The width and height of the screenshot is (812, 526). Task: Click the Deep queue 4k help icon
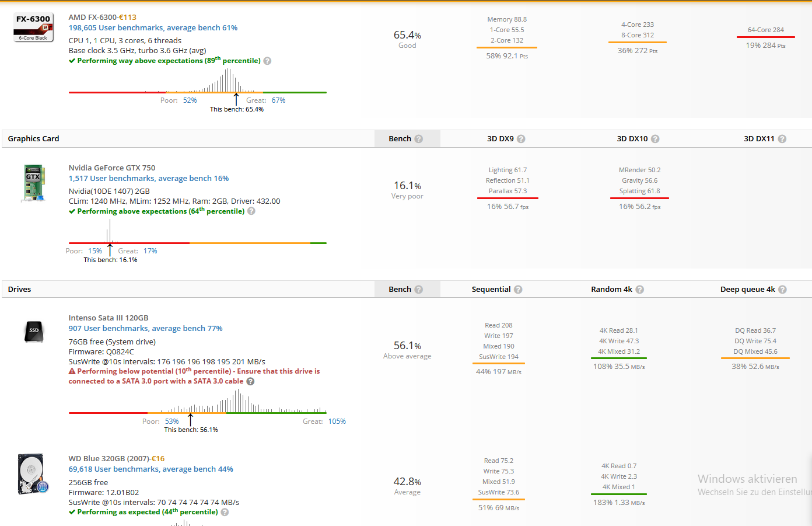point(782,290)
